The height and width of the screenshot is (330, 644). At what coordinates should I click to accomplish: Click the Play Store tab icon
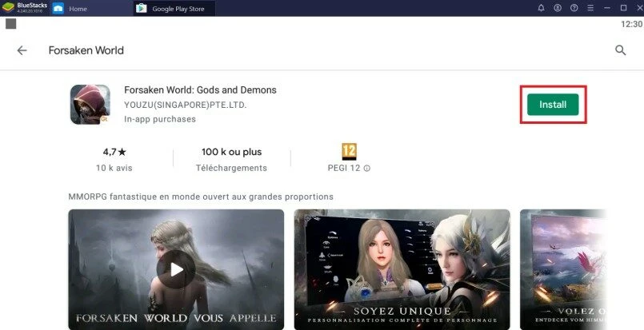point(142,8)
